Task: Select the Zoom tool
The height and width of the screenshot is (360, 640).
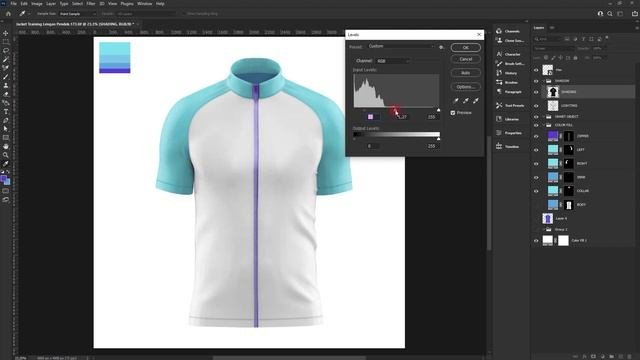Action: point(6,155)
